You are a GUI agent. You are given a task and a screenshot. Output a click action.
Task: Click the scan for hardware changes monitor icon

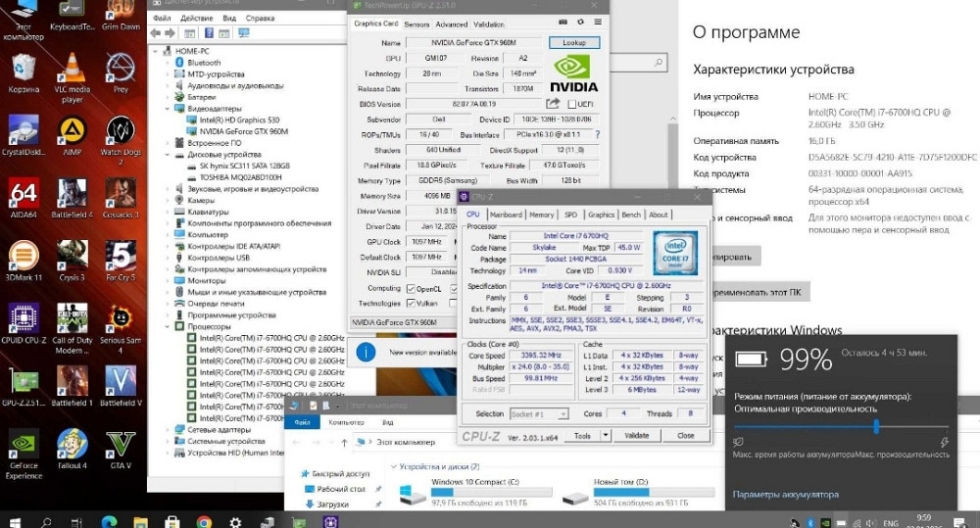(244, 33)
